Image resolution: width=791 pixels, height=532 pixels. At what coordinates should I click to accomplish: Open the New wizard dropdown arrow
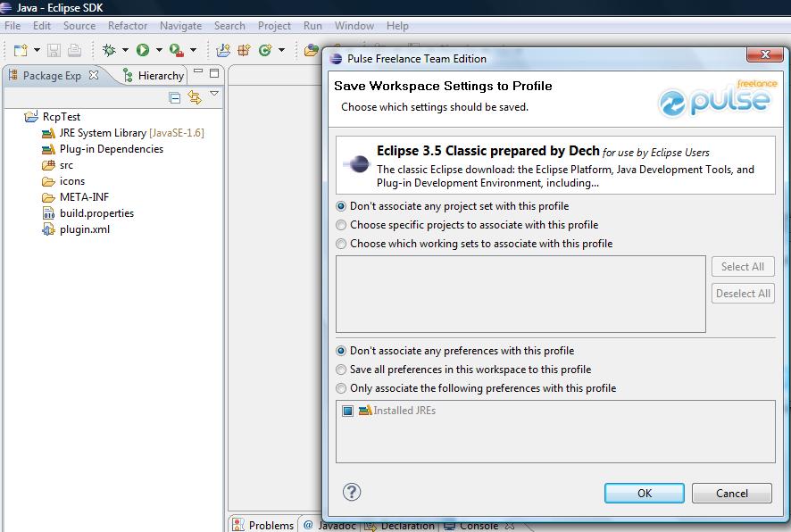37,50
